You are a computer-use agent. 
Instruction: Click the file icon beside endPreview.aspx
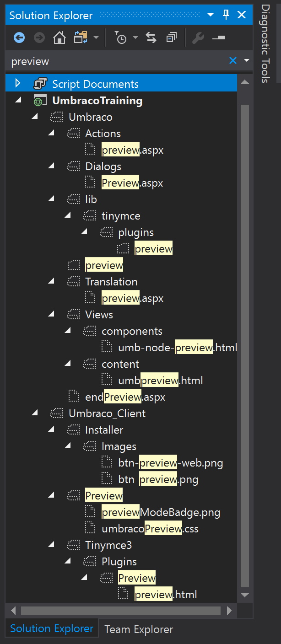(x=73, y=397)
